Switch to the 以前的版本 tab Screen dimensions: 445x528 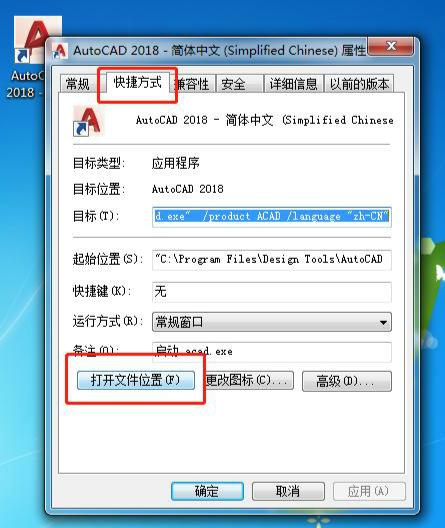point(359,84)
